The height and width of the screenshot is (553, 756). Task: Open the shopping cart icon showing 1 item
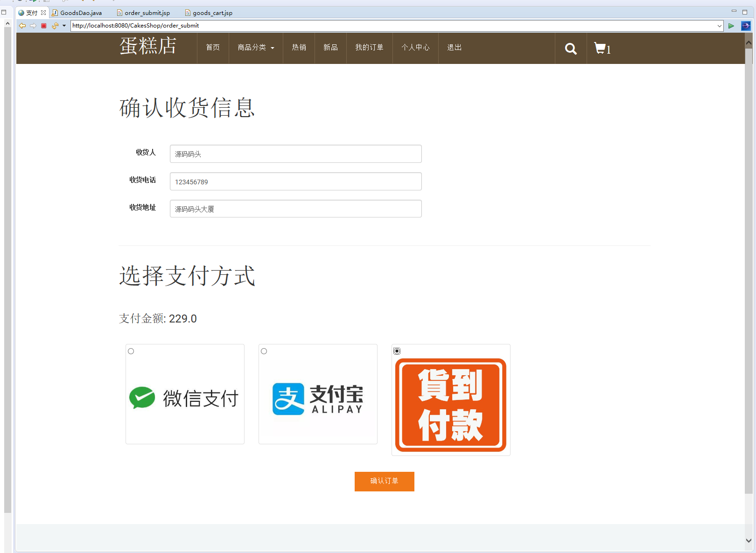point(601,48)
